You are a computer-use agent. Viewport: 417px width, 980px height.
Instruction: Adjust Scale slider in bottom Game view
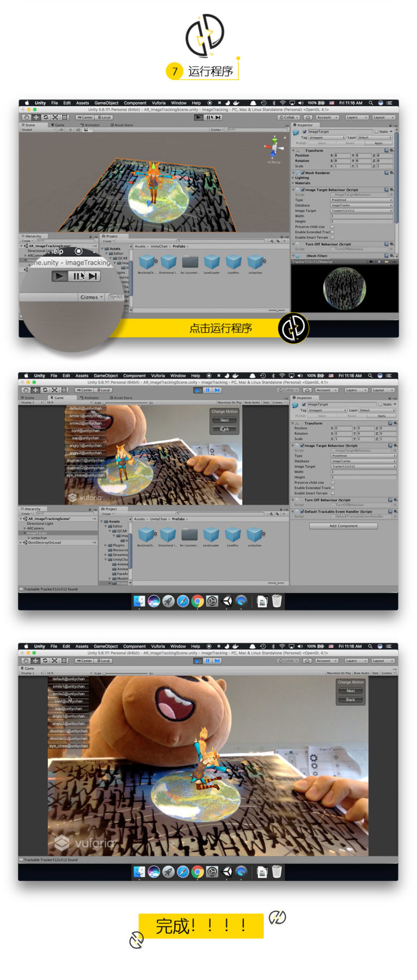126,673
